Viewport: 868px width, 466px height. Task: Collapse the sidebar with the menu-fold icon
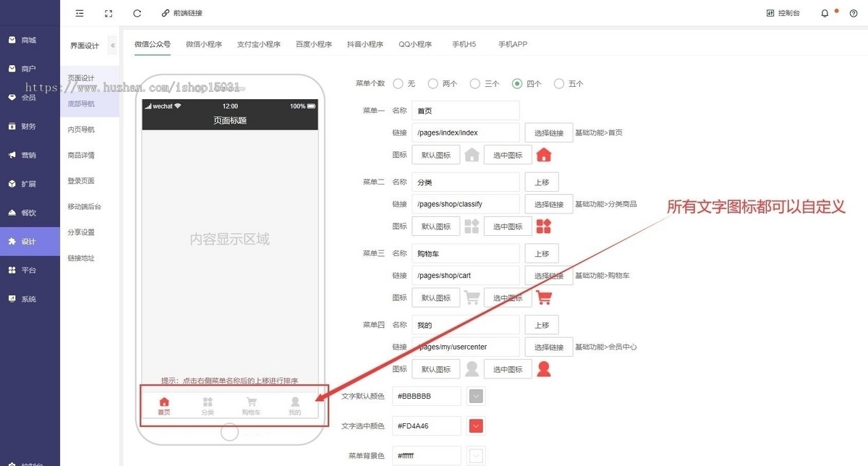coord(80,13)
